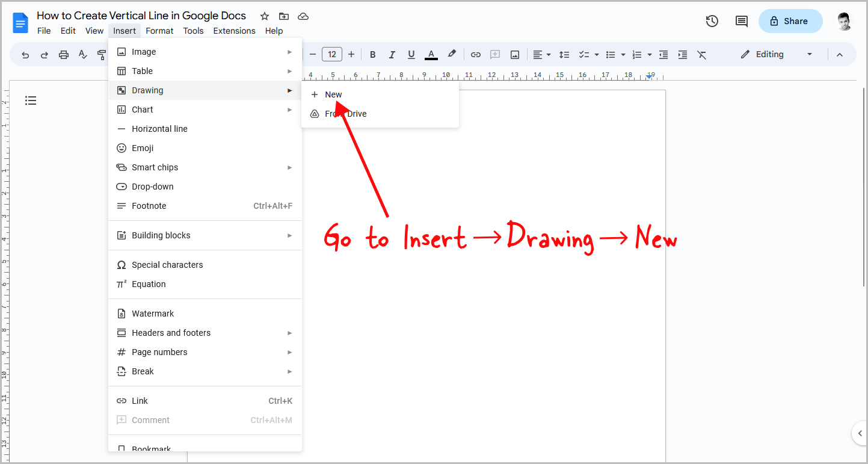Click the document title text field
The height and width of the screenshot is (464, 868).
(x=141, y=15)
